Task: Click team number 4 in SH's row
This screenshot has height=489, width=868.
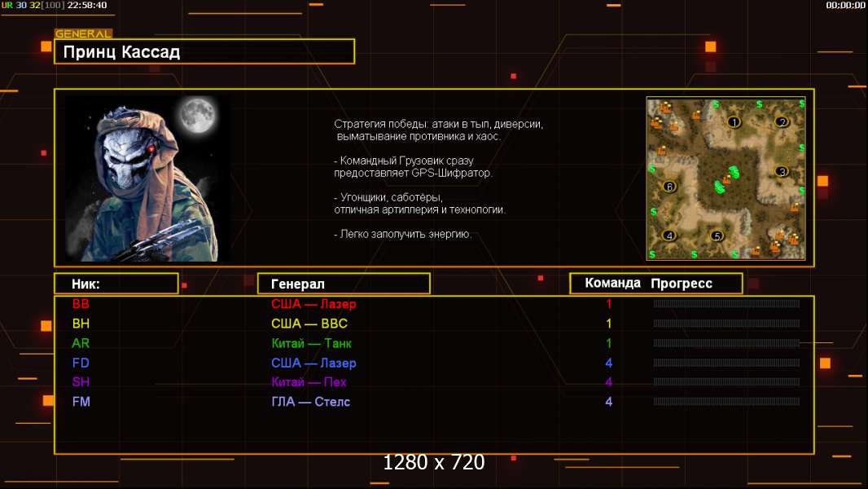Action: (609, 381)
